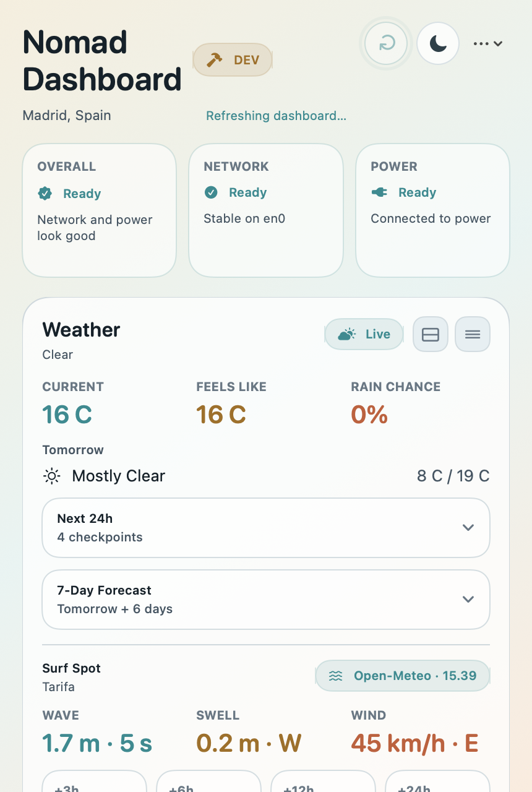Click the Open-Meteo 15.39 badge
The width and height of the screenshot is (532, 792).
click(402, 676)
